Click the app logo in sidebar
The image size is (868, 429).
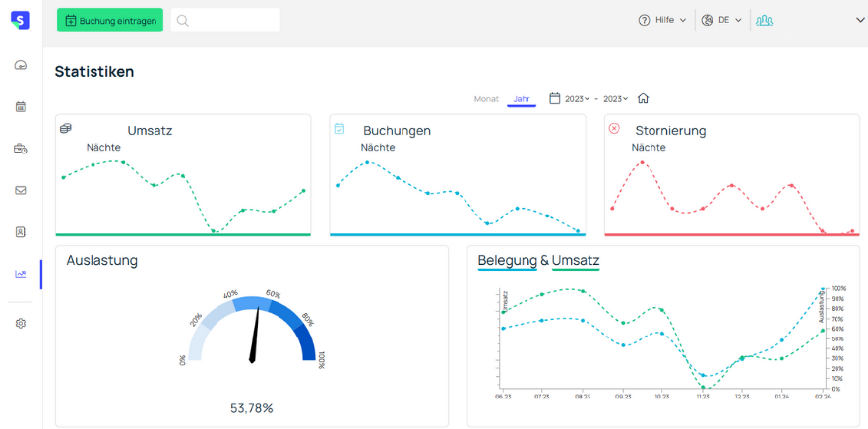[x=20, y=20]
